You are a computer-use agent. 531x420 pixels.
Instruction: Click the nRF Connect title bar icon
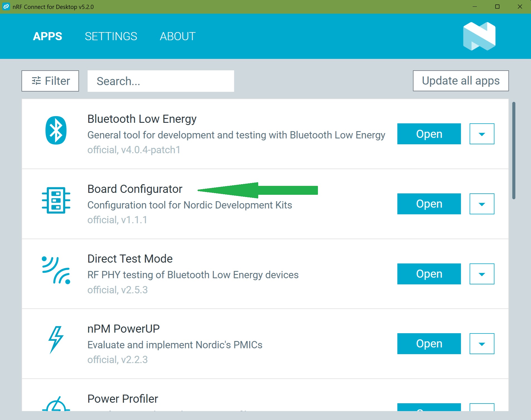[6, 7]
